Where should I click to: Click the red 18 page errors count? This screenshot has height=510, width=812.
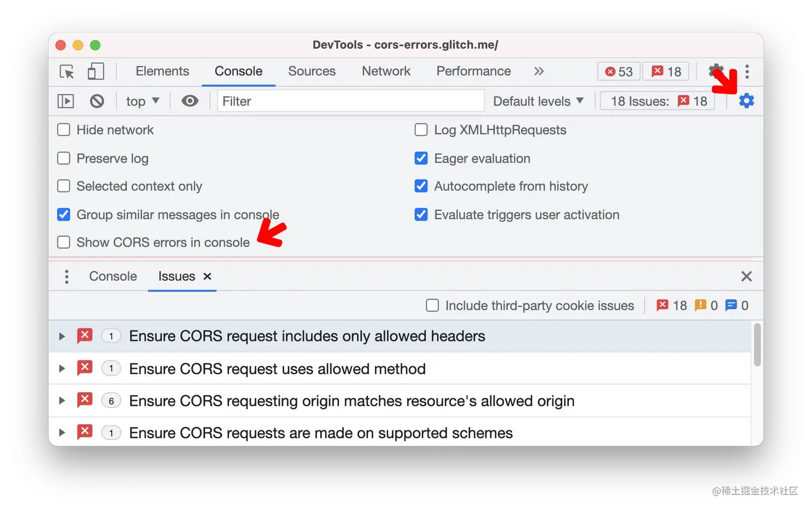coord(672,305)
